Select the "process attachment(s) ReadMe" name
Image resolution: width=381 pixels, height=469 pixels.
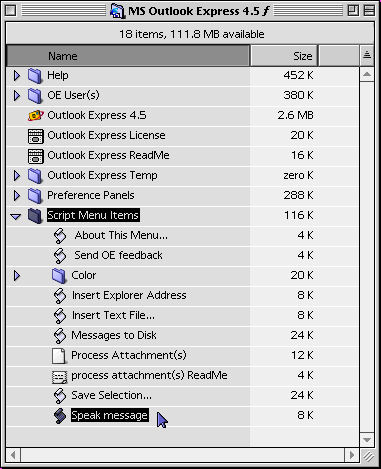point(149,375)
